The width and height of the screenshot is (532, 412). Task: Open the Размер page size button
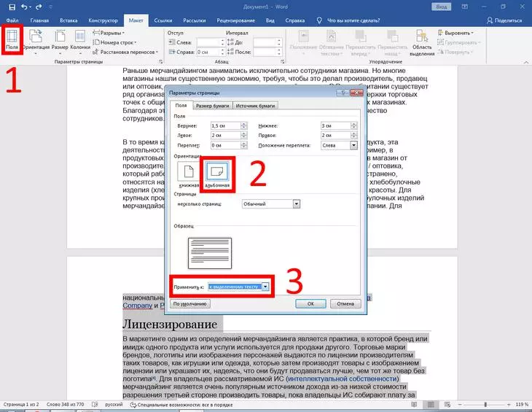(x=60, y=39)
